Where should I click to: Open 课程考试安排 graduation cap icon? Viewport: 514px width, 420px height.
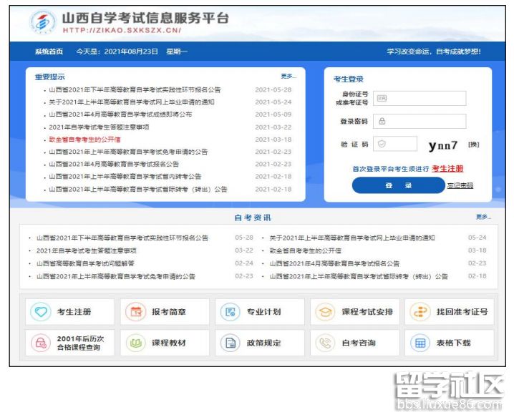[x=325, y=311]
